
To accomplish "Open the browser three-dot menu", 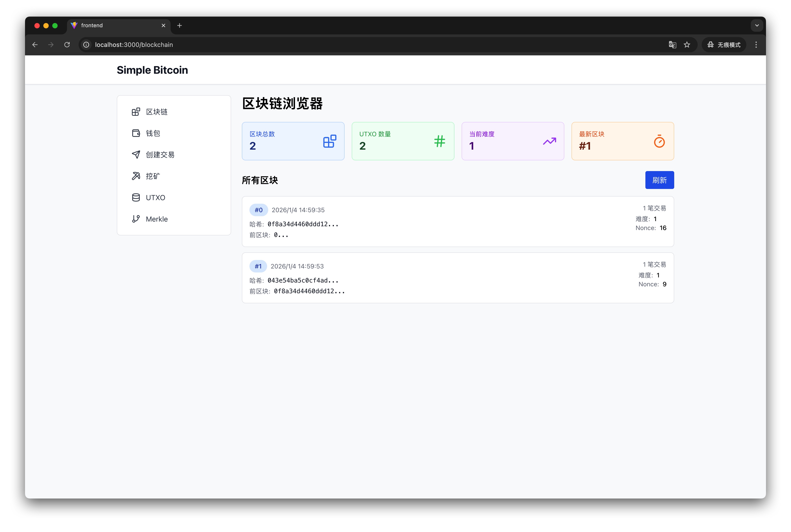I will [756, 45].
